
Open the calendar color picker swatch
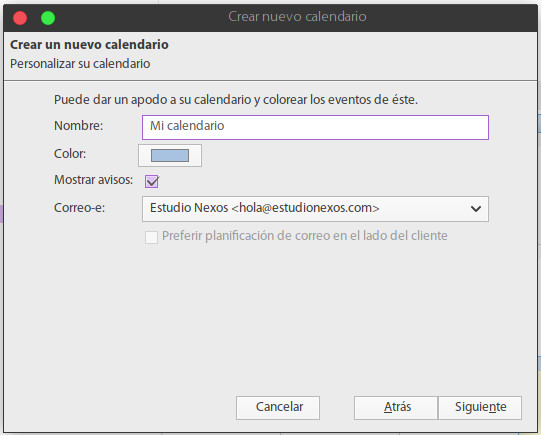(x=170, y=155)
